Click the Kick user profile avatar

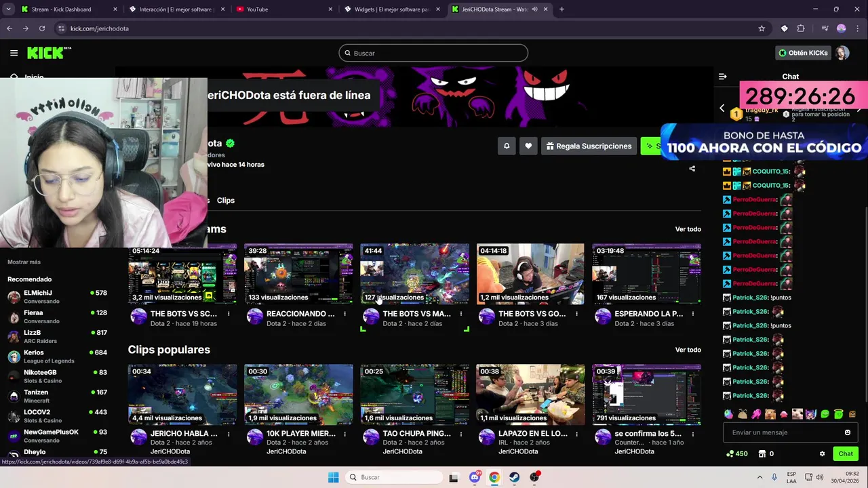[842, 53]
